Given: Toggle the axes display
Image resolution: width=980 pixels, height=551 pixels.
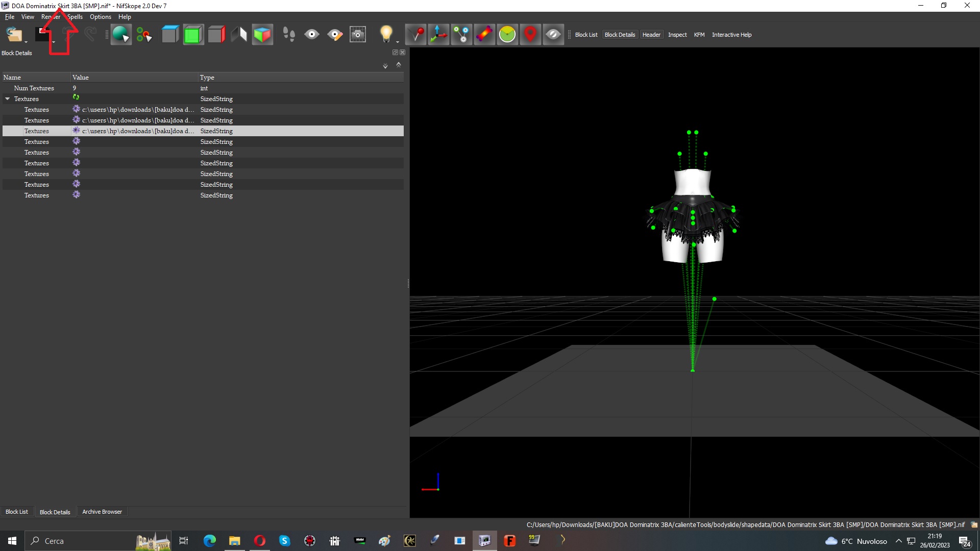Looking at the screenshot, I should point(439,35).
